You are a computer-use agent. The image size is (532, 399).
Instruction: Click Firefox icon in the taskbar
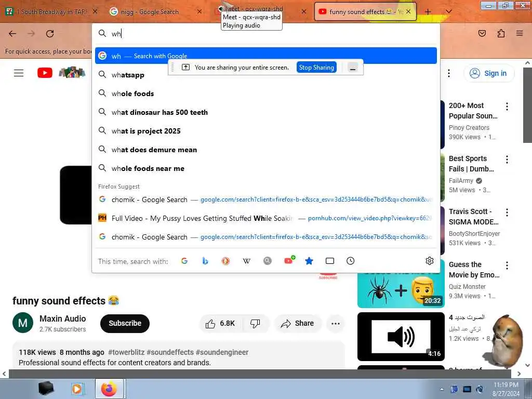[109, 389]
